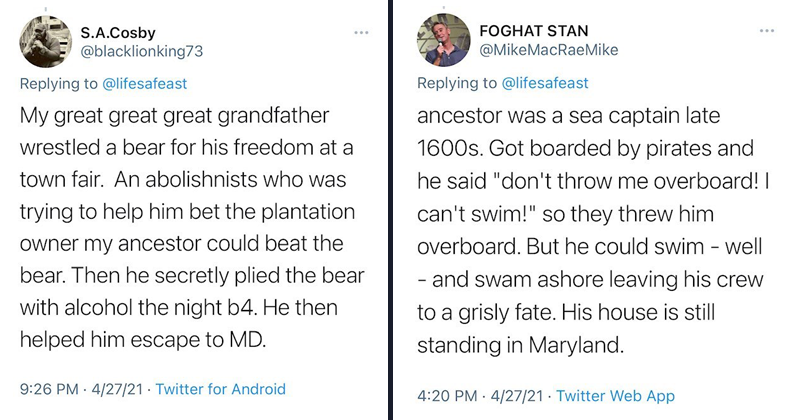Image resolution: width=800 pixels, height=420 pixels.
Task: Click the FOGHAT STAN display name
Action: coord(536,29)
